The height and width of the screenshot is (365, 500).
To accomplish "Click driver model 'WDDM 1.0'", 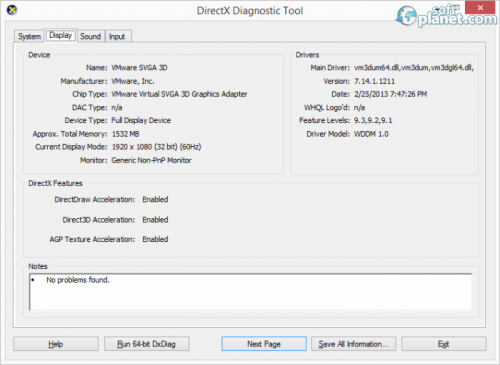I will [x=371, y=134].
